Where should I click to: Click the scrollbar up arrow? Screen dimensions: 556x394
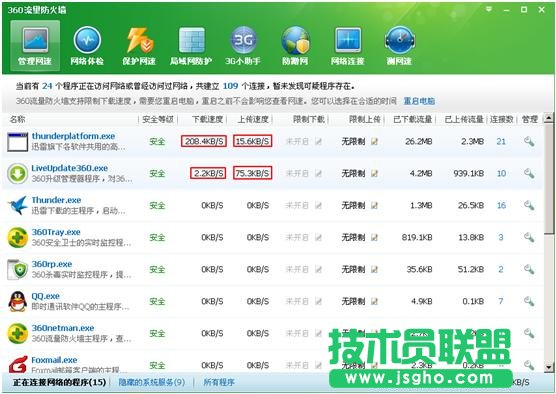pos(549,118)
